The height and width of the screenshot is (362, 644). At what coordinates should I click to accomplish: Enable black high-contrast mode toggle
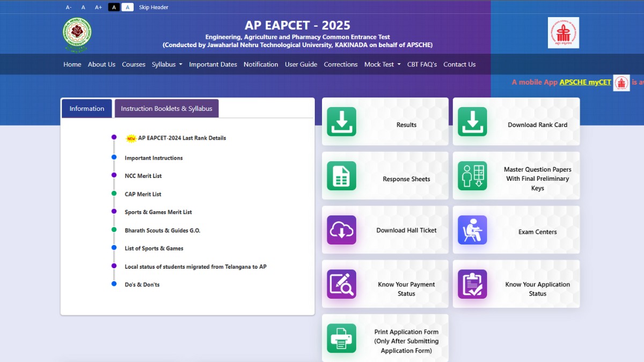(114, 7)
